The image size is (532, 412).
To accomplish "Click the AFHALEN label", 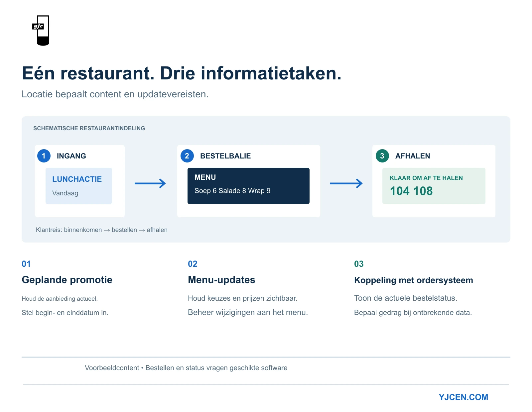I will click(x=413, y=156).
